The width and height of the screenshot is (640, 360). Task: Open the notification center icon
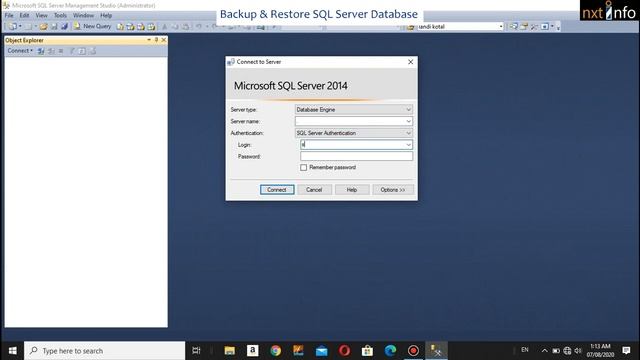(627, 351)
